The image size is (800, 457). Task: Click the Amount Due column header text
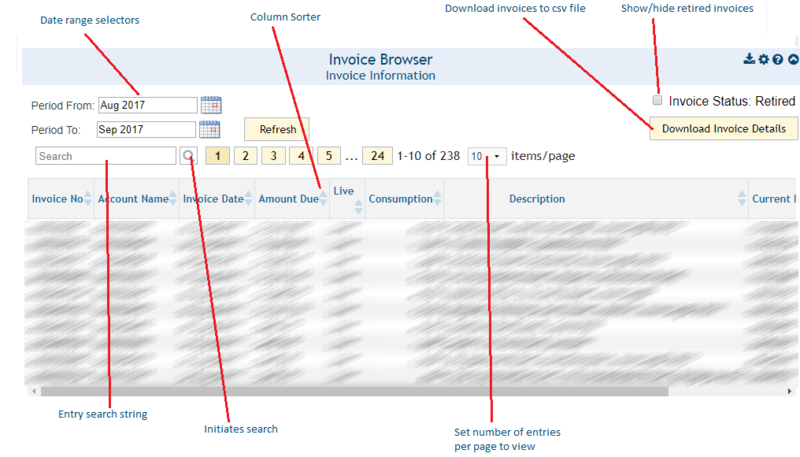click(x=289, y=199)
